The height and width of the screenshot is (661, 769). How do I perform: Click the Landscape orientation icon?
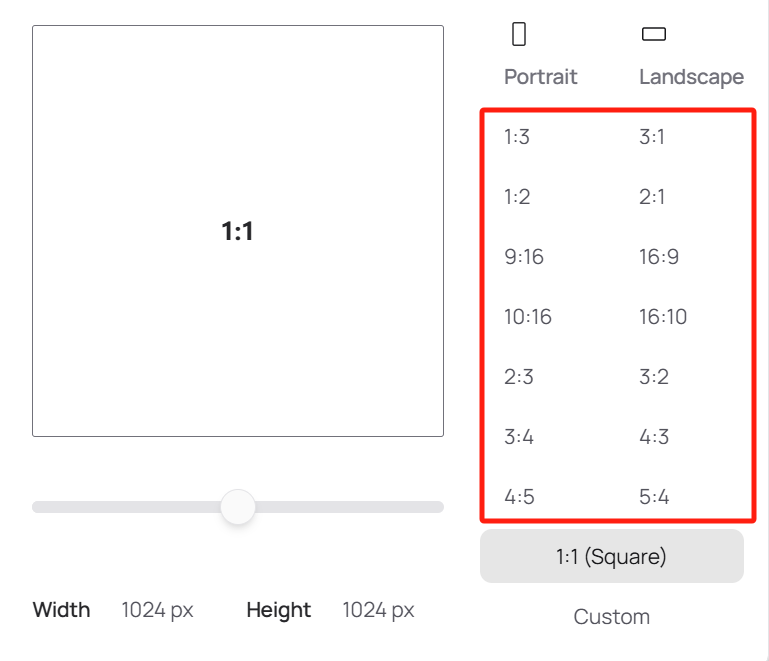[x=654, y=34]
